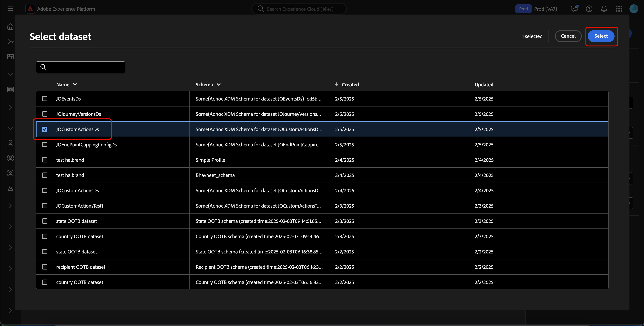This screenshot has width=644, height=326.
Task: Click the Adobe logo icon
Action: point(30,9)
